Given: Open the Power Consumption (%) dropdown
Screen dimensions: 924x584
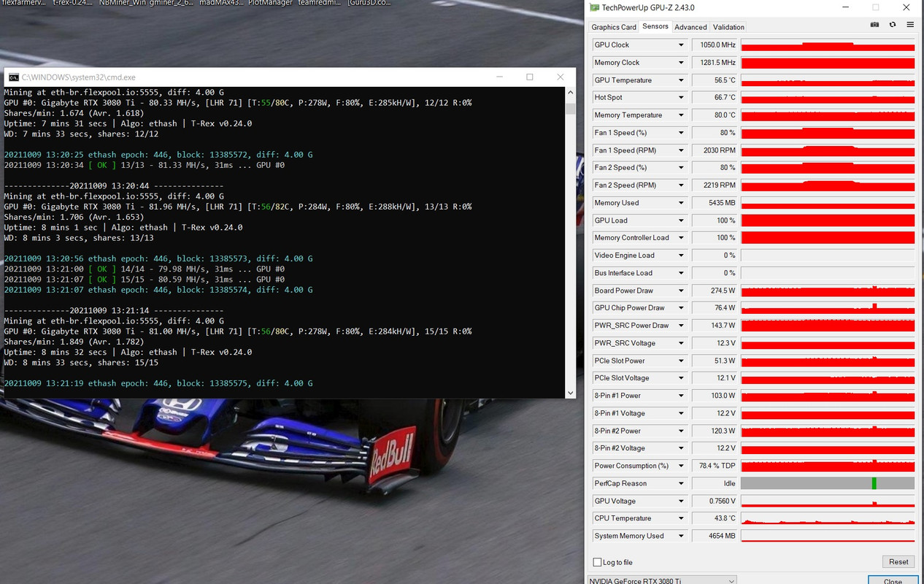Looking at the screenshot, I should point(681,466).
